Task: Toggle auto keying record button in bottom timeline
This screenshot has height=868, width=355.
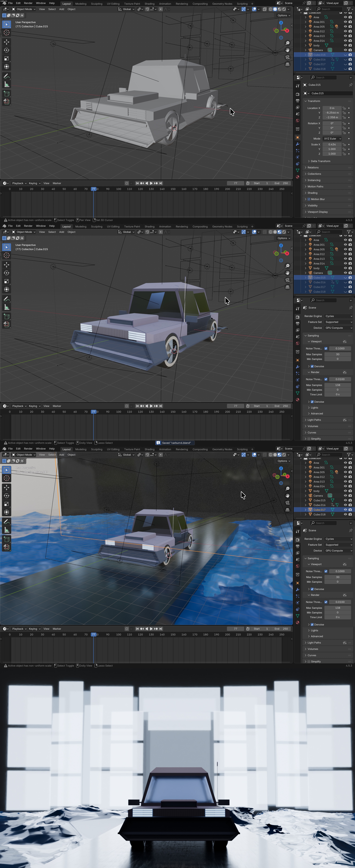Action: coord(127,629)
